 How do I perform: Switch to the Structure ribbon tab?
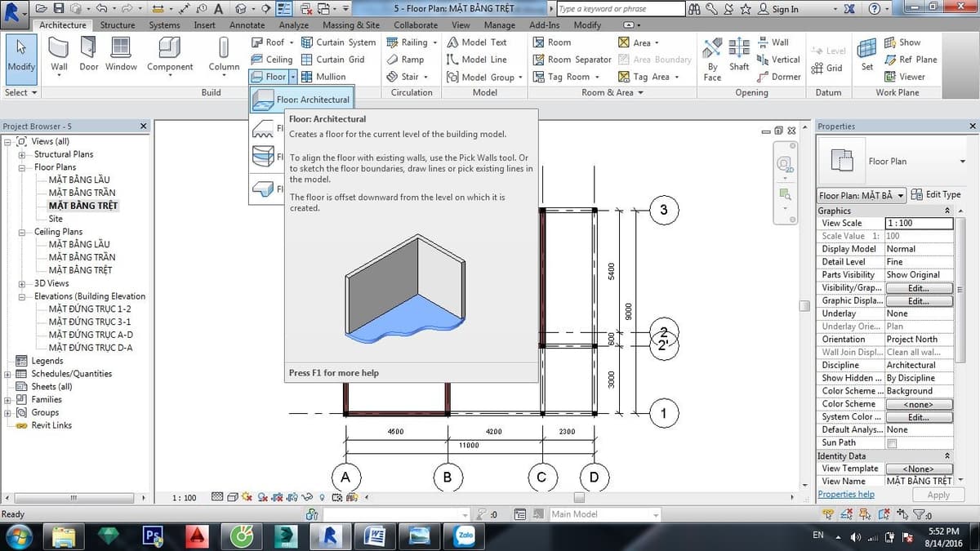[x=118, y=25]
